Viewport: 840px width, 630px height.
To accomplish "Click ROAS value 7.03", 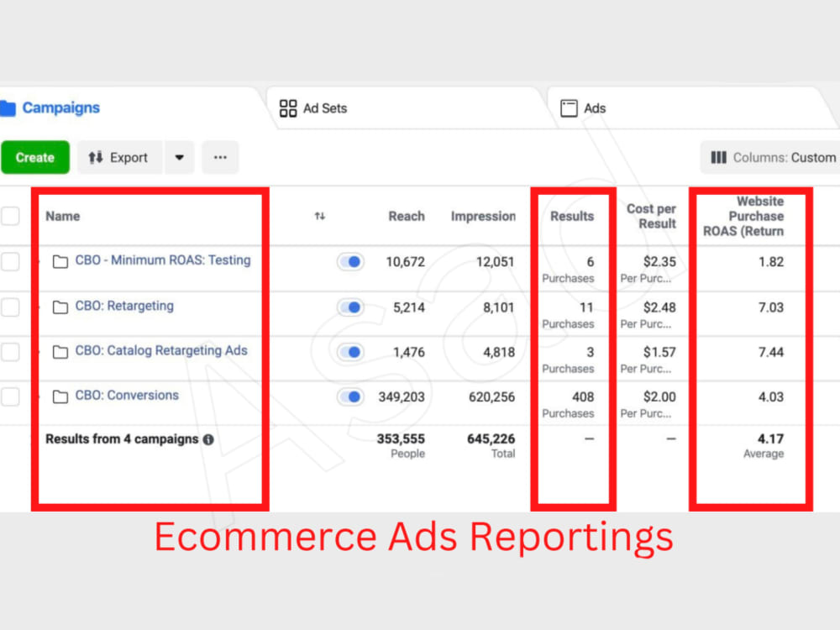I will [x=771, y=307].
